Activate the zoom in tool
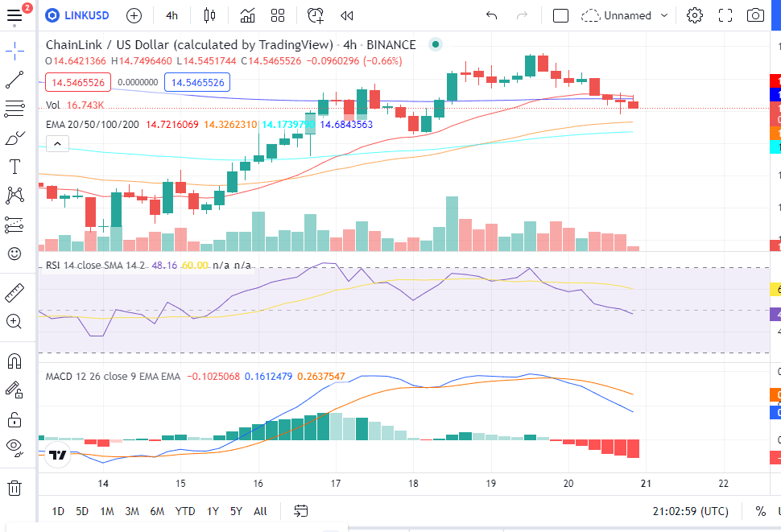This screenshot has height=532, width=781. (14, 322)
